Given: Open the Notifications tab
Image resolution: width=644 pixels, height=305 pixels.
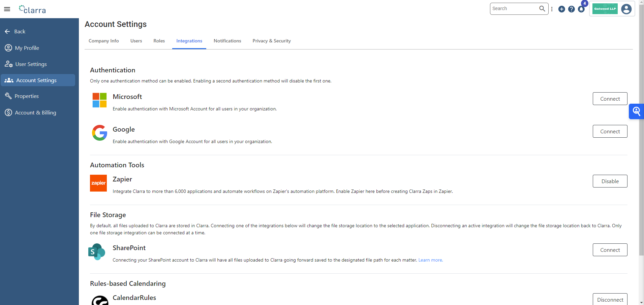Looking at the screenshot, I should [x=227, y=41].
